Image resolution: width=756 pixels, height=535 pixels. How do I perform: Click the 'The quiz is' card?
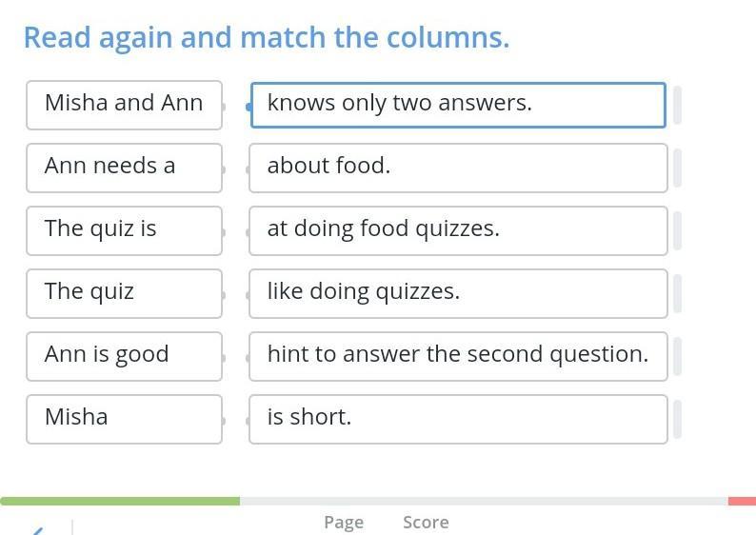tap(124, 229)
